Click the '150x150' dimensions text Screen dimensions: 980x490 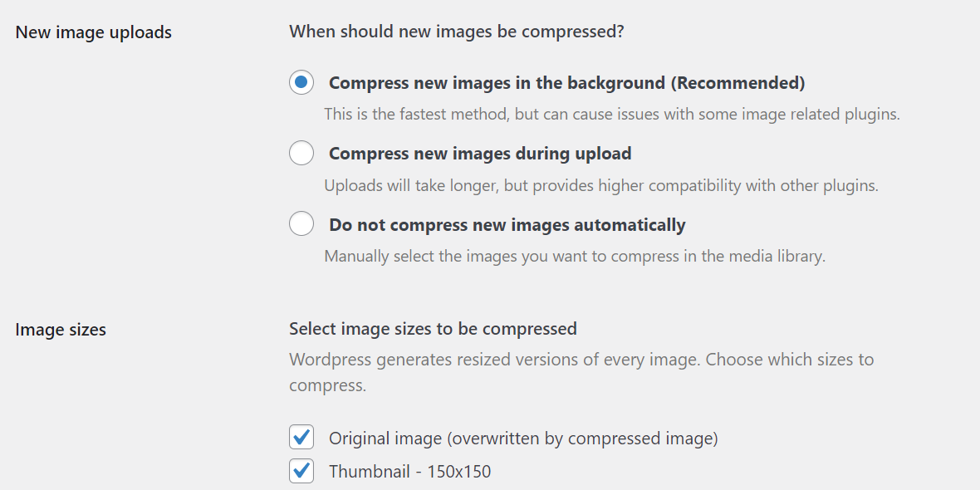click(x=458, y=472)
